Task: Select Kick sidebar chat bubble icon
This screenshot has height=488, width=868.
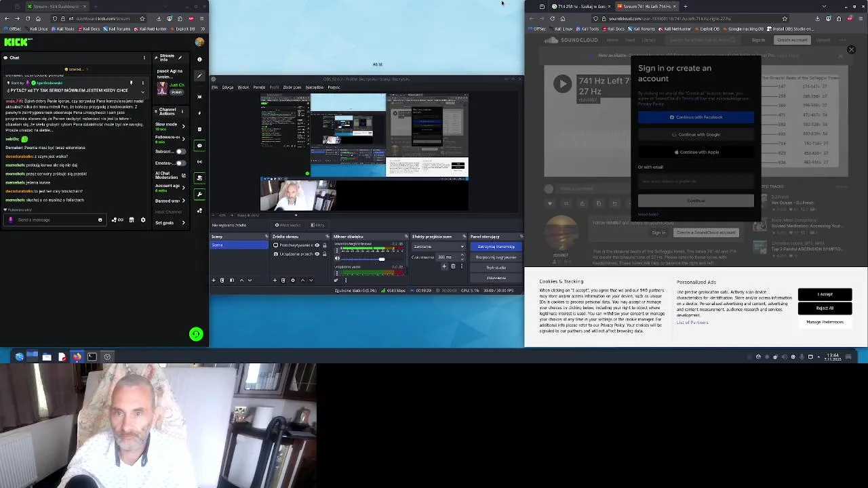Action: [199, 145]
